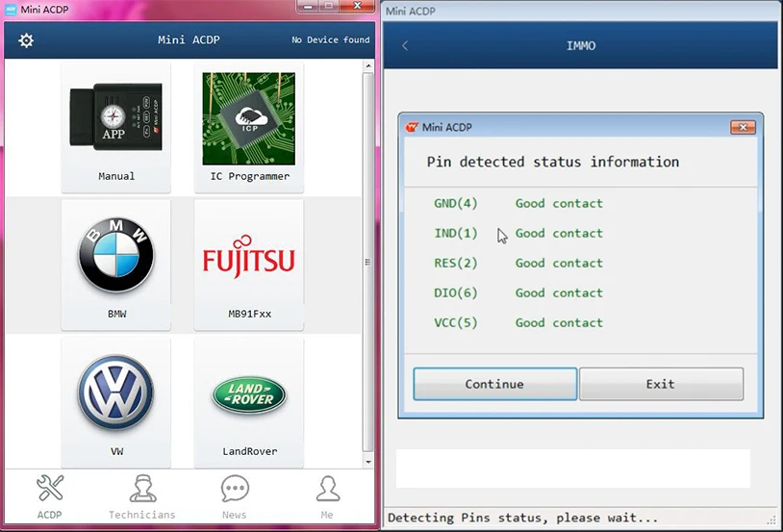Minimize the left Mini ACDP window
The height and width of the screenshot is (532, 783).
point(308,7)
